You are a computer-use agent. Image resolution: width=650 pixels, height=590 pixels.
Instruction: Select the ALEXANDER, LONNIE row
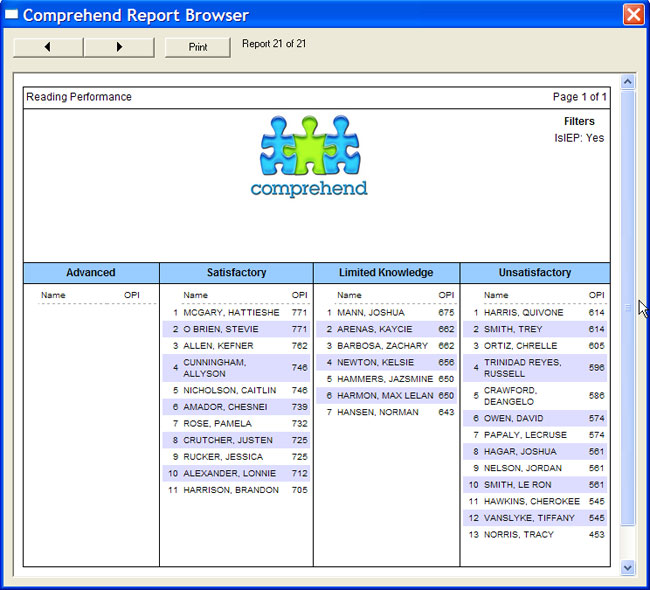236,473
